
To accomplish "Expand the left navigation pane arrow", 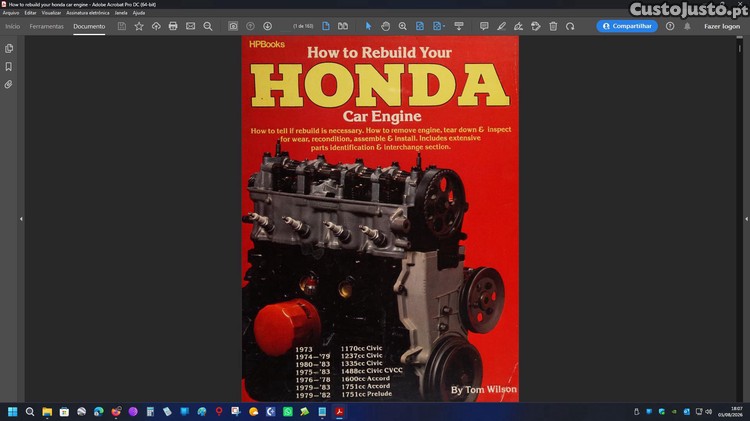I will (x=21, y=219).
